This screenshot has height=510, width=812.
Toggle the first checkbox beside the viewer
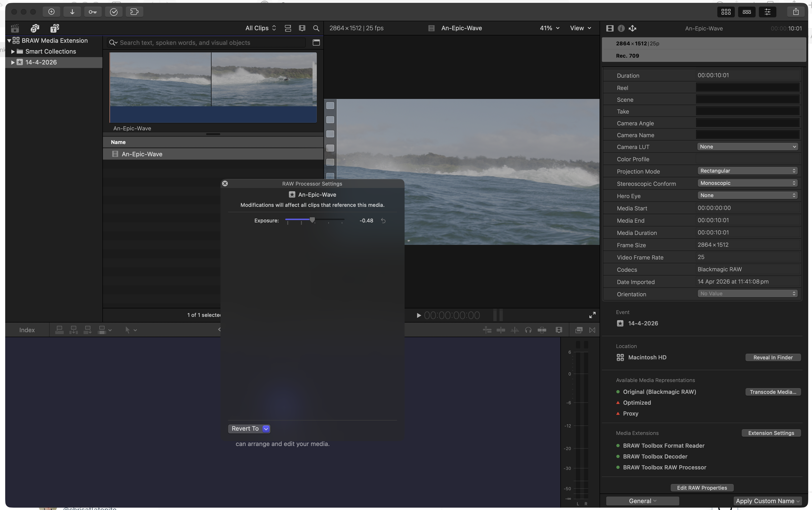click(x=330, y=106)
